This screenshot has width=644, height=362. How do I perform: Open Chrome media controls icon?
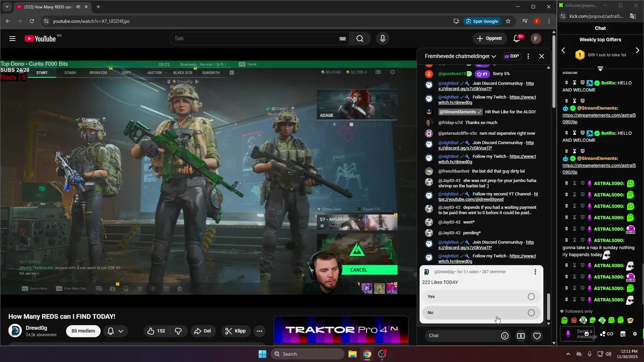[x=525, y=21]
